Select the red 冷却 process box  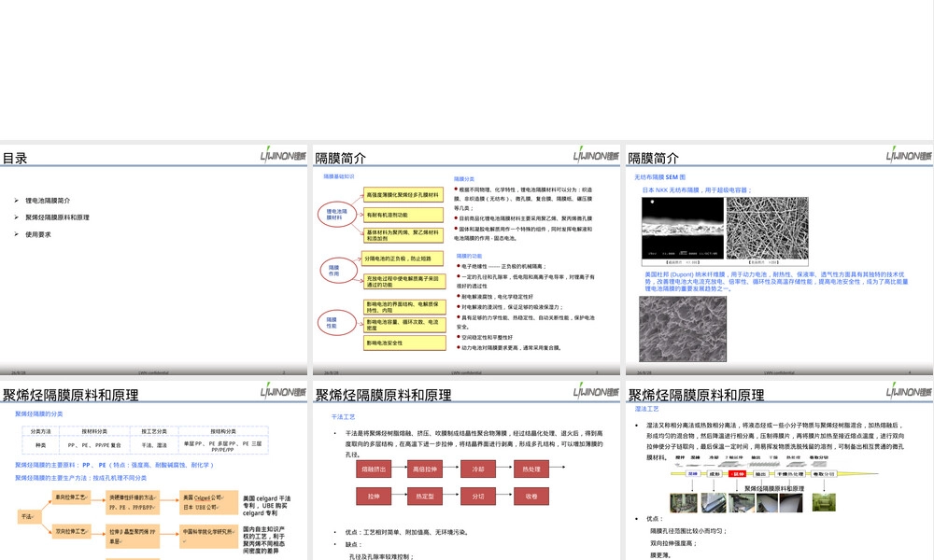(x=478, y=469)
